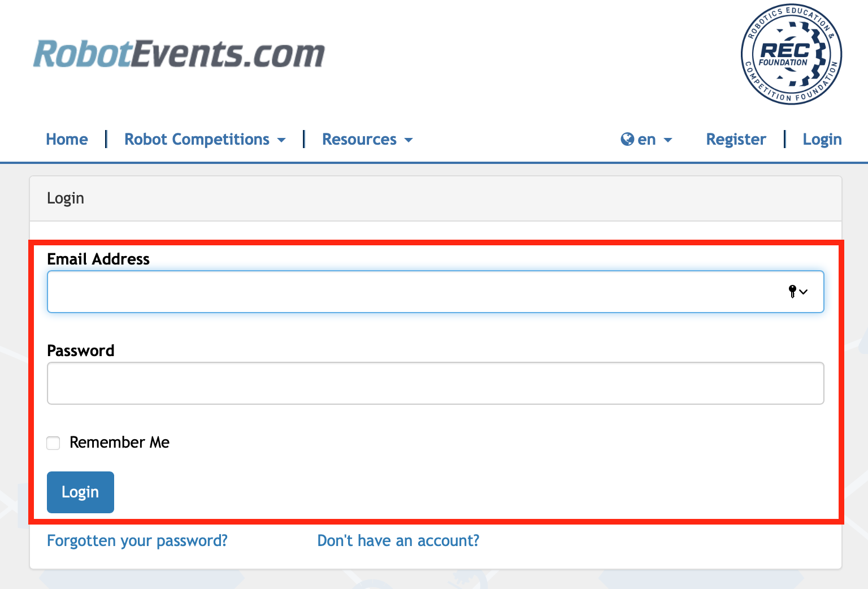Click the globe language icon

point(627,139)
